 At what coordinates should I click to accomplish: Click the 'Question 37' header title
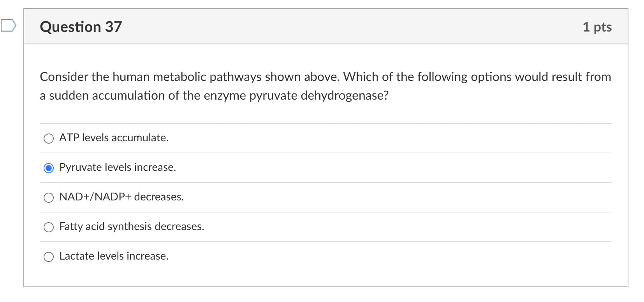click(x=81, y=26)
